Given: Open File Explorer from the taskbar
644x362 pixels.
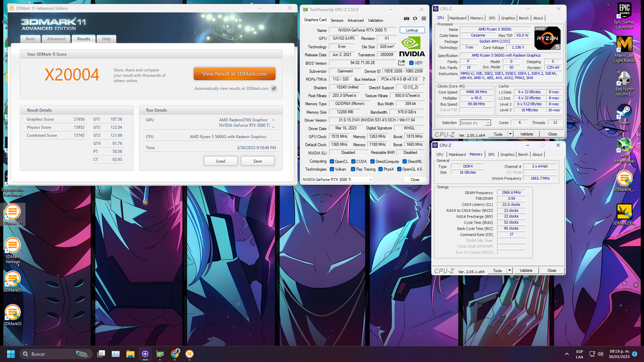Looking at the screenshot, I should pos(130,354).
